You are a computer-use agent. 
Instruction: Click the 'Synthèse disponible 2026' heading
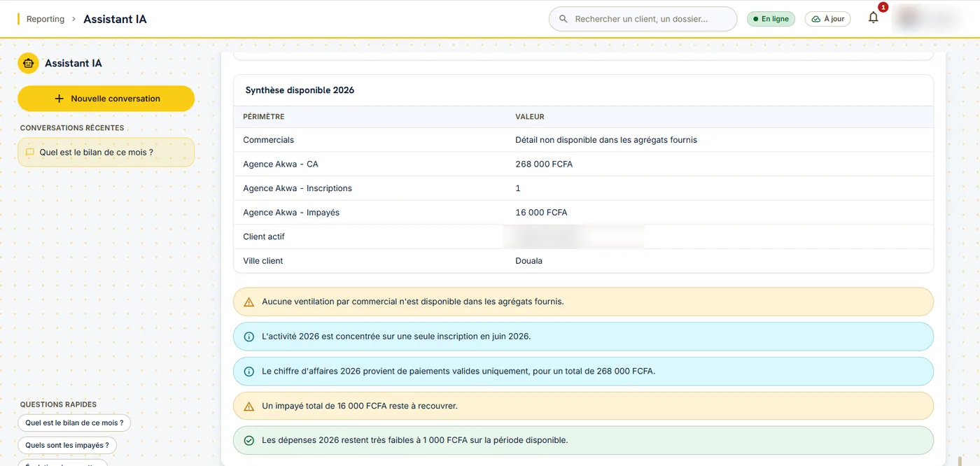300,90
